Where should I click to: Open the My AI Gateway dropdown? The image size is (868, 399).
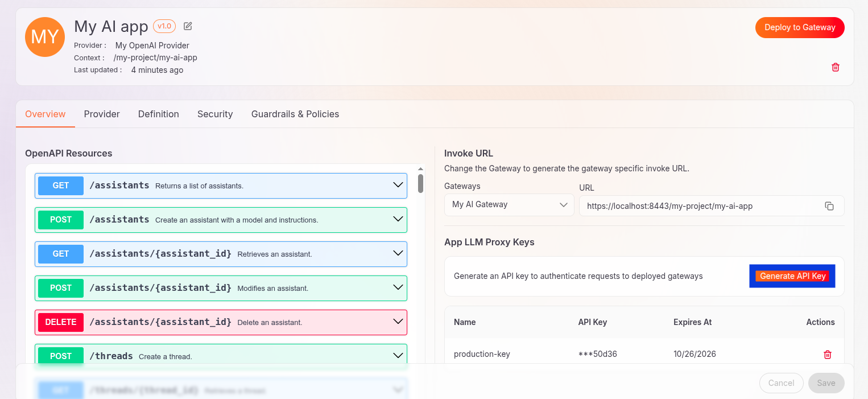click(x=509, y=205)
